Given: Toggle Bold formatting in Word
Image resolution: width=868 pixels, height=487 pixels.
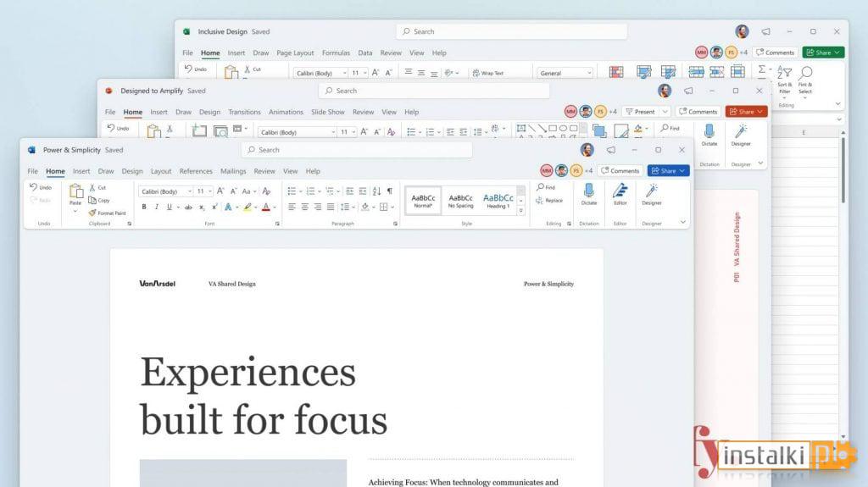Looking at the screenshot, I should [144, 207].
